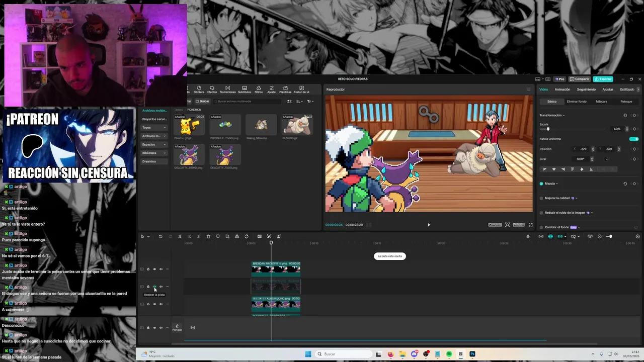
Task: Open the Reproductor panel hamburger menu
Action: [x=528, y=89]
